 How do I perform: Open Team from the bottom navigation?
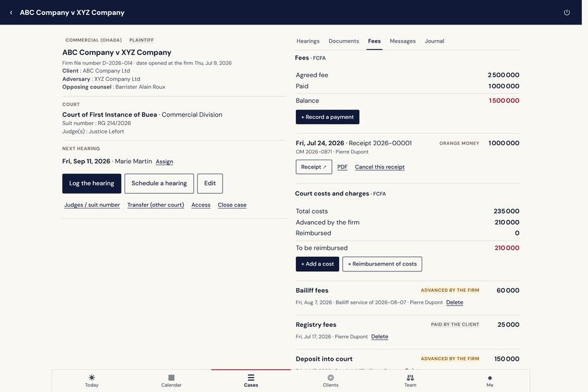coord(410,380)
